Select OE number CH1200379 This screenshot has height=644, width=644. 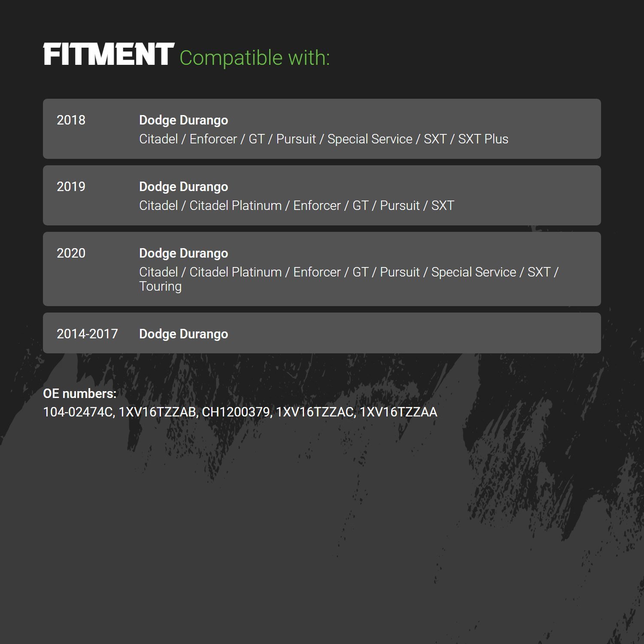click(x=236, y=412)
